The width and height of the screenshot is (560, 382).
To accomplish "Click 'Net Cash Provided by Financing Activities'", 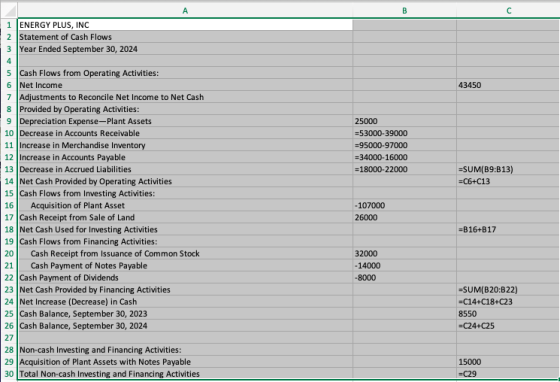I will pyautogui.click(x=185, y=290).
